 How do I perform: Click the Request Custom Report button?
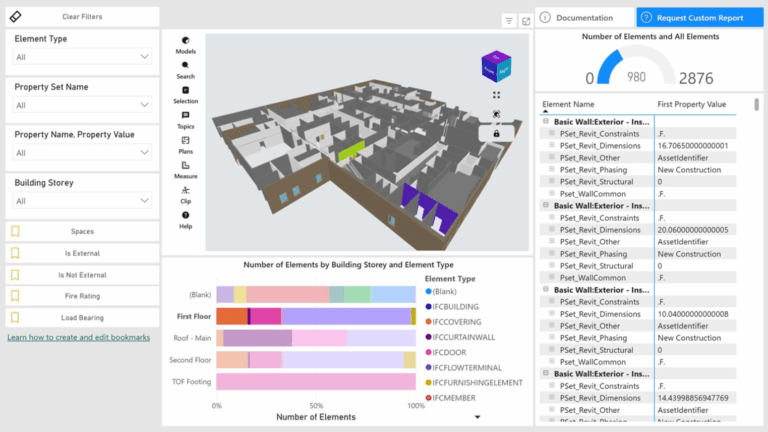692,17
